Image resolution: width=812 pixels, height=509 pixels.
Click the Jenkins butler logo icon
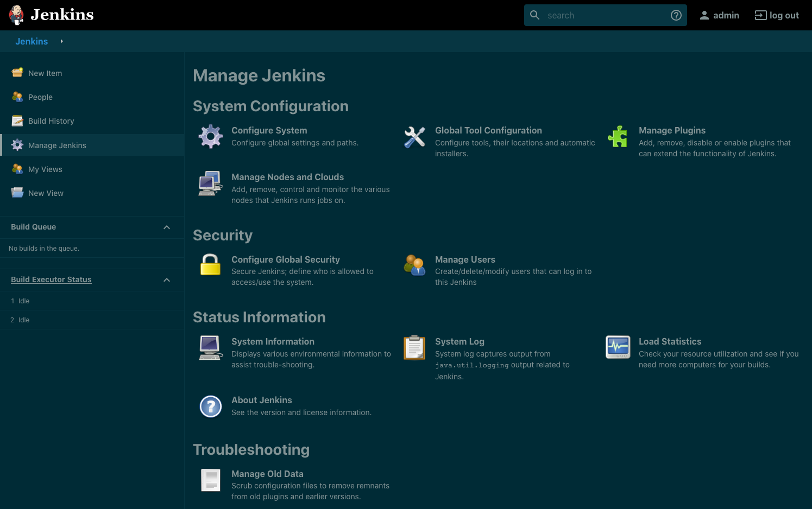click(17, 15)
